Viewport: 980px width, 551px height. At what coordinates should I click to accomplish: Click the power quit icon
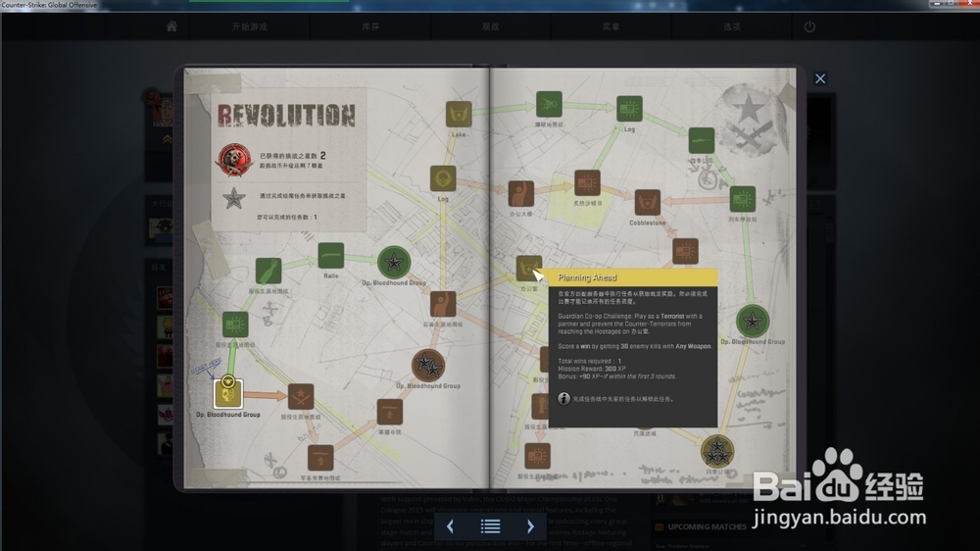[x=809, y=26]
